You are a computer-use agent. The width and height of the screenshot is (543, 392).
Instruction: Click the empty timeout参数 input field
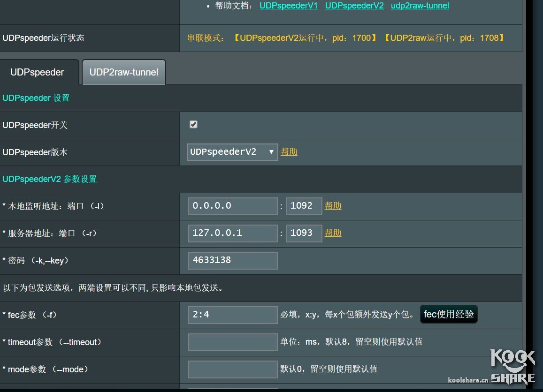click(233, 342)
